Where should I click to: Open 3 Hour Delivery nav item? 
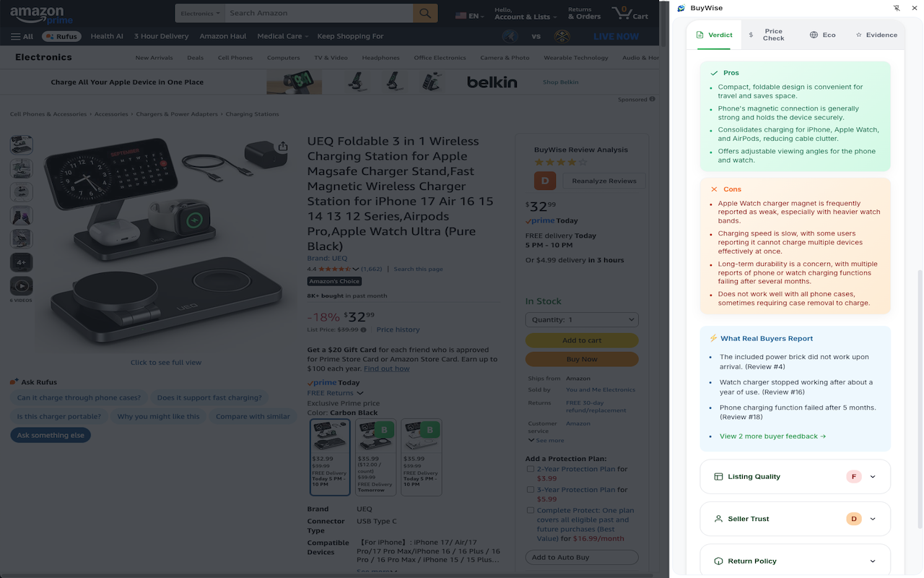pos(161,36)
